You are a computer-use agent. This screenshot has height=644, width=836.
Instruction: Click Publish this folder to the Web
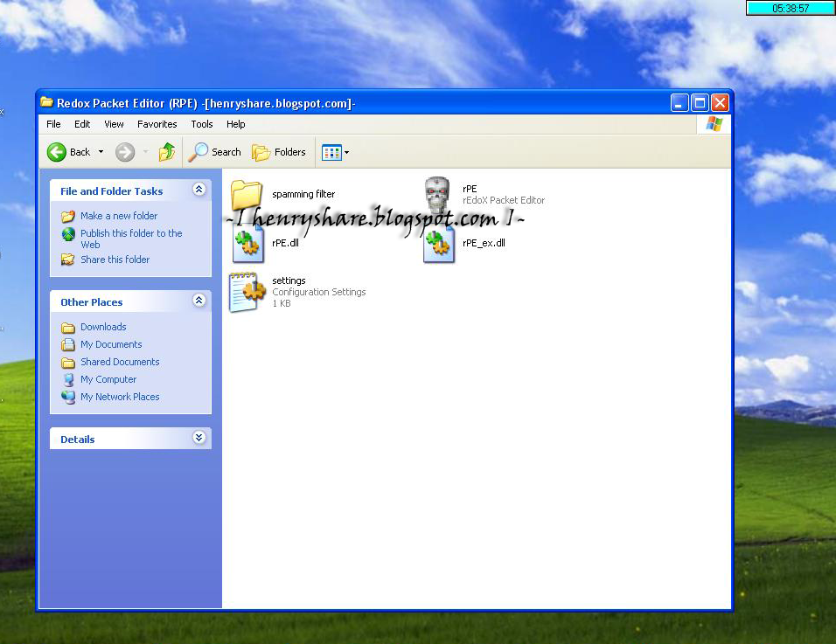pyautogui.click(x=131, y=239)
